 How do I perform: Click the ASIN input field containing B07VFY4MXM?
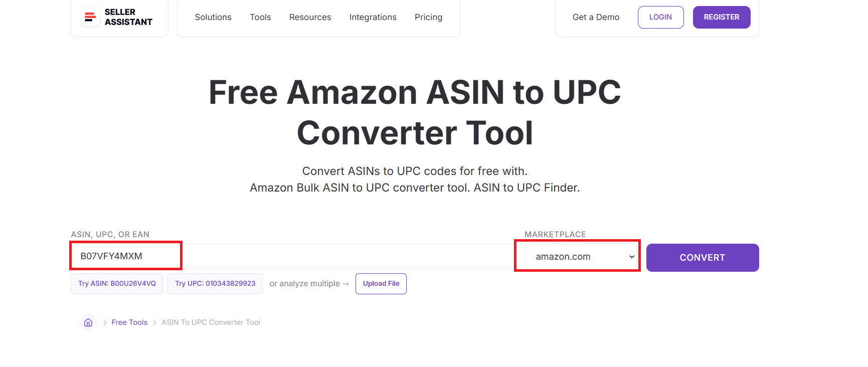(x=125, y=256)
